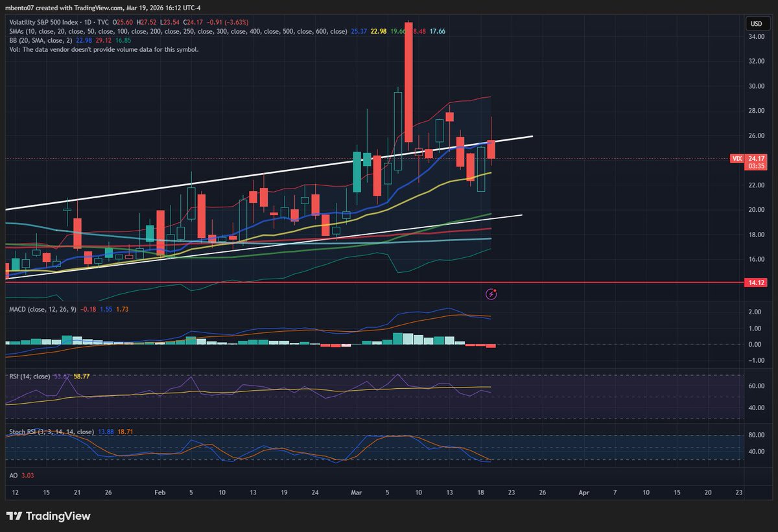Click the 24 date label on the time axis
This screenshot has height=532, width=778.
click(314, 492)
